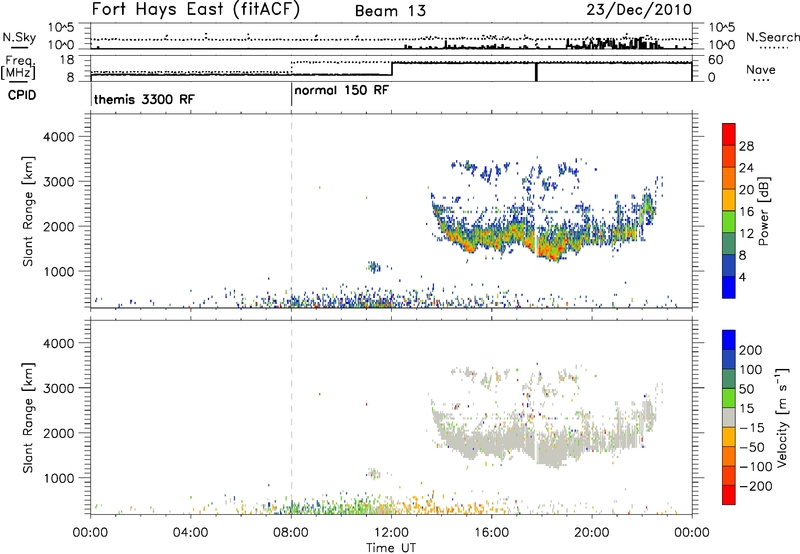
Task: Click the "16" label on Power color bar
Action: (746, 212)
